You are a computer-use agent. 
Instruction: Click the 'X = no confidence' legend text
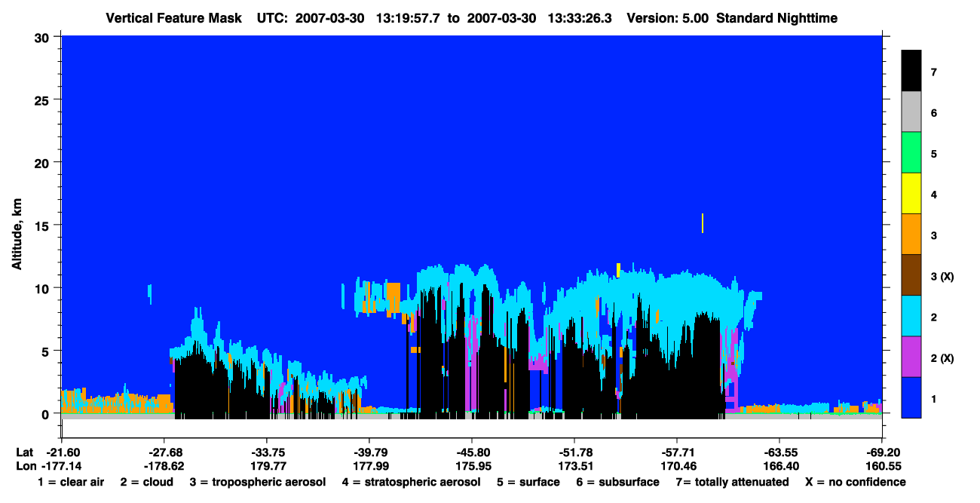point(856,482)
